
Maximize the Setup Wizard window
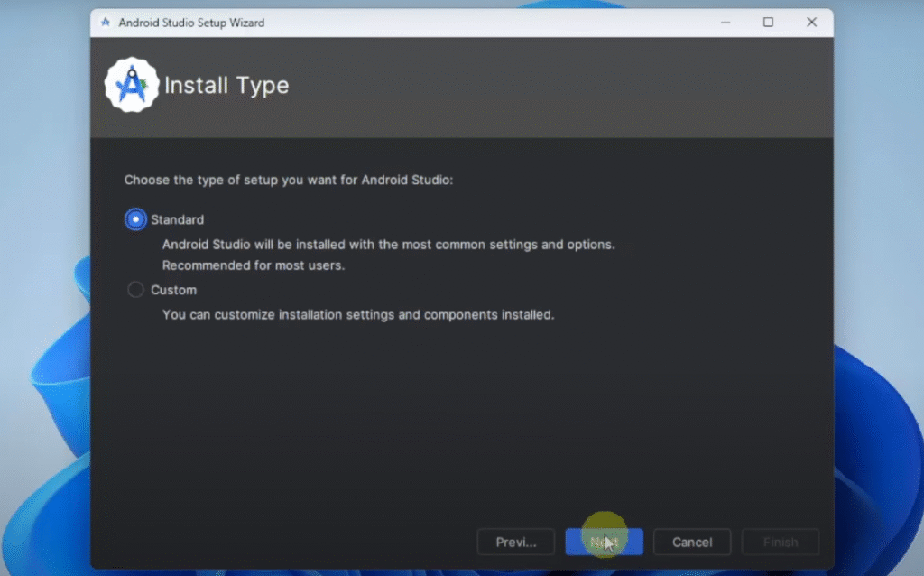pos(769,23)
